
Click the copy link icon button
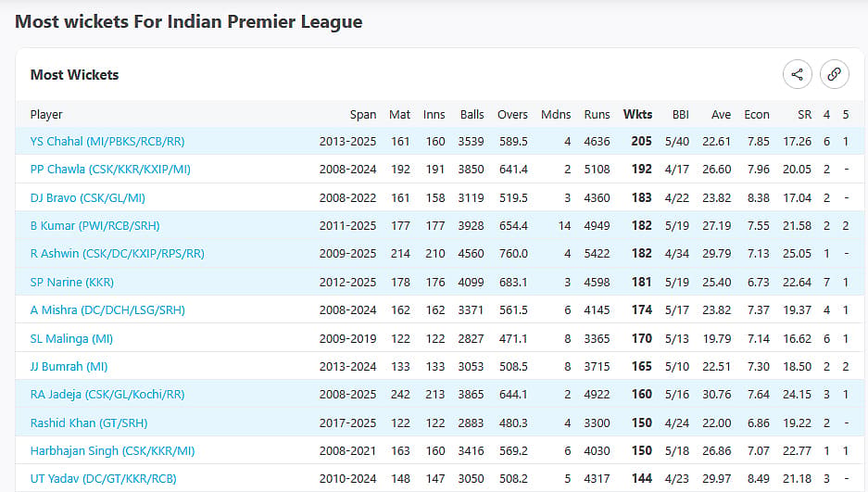[x=835, y=74]
